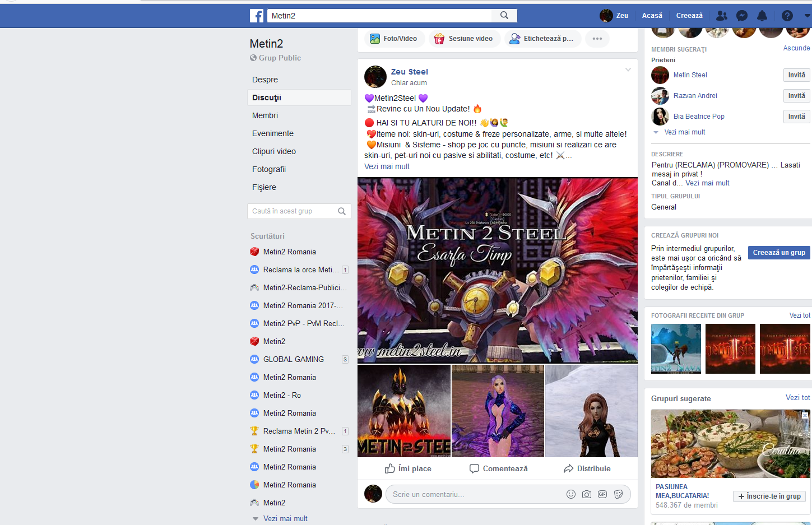The image size is (812, 525).
Task: Share the post with Distribuie
Action: pos(587,468)
